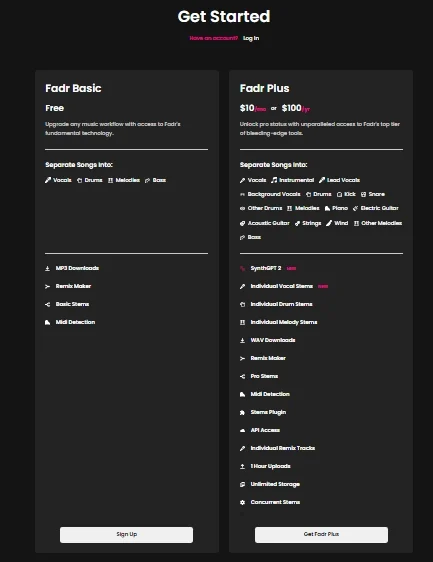Viewport: 433px width, 562px height.
Task: Click the Individual Drum Stems drum icon
Action: click(x=242, y=304)
